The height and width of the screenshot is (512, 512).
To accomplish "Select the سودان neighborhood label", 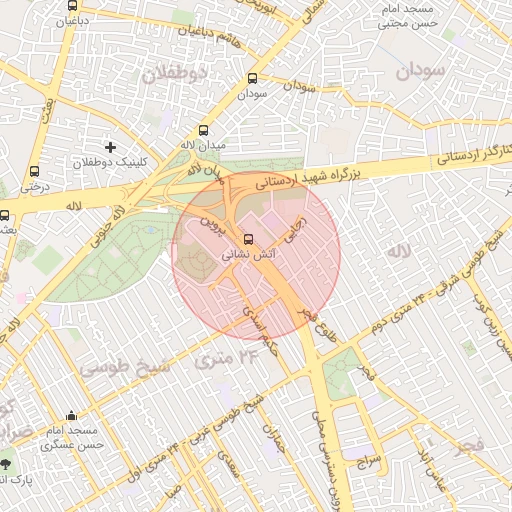I will click(420, 71).
